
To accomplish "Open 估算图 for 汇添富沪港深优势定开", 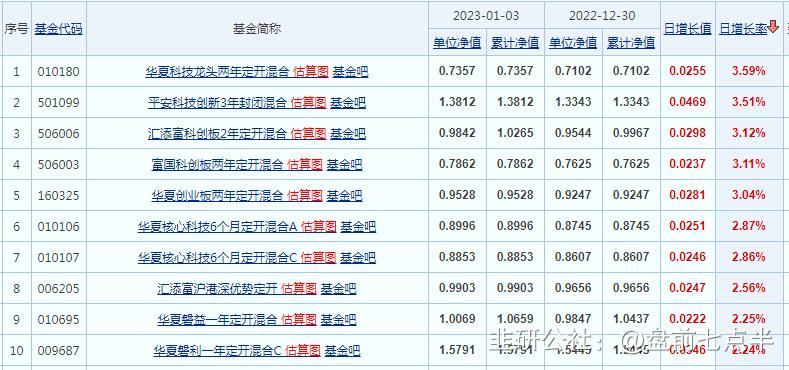I will pos(298,289).
